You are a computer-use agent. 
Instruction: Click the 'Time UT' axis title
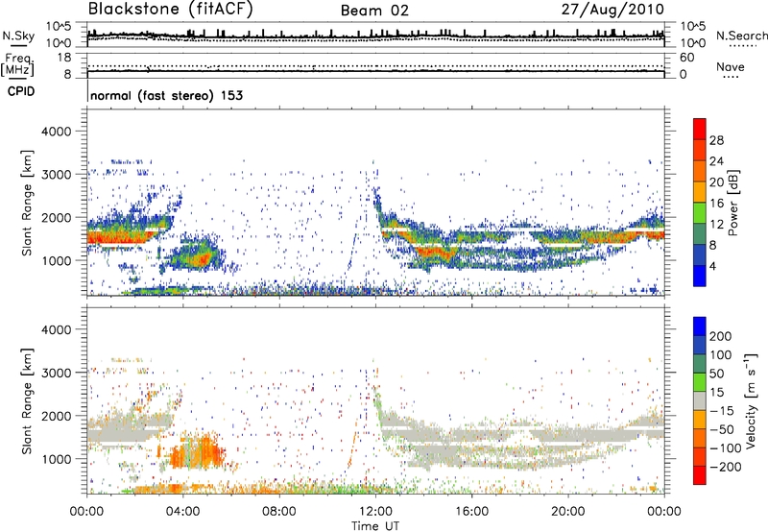point(375,526)
